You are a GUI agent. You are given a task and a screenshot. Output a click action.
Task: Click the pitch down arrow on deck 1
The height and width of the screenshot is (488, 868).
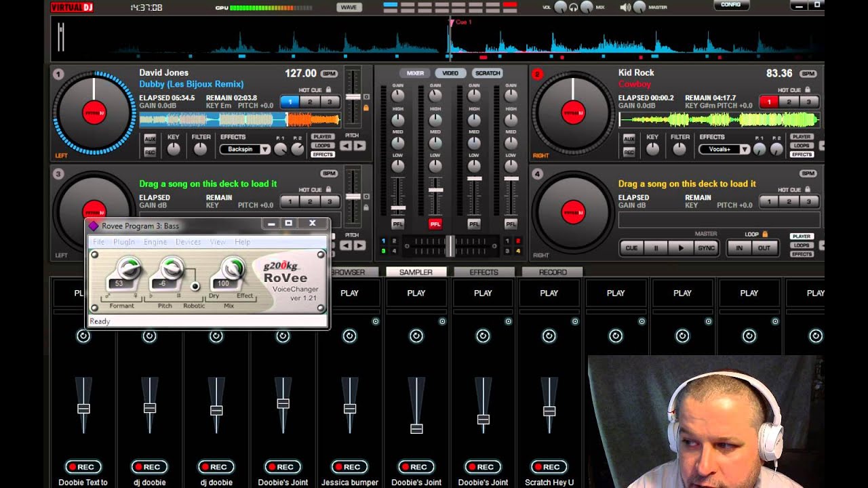tap(346, 146)
